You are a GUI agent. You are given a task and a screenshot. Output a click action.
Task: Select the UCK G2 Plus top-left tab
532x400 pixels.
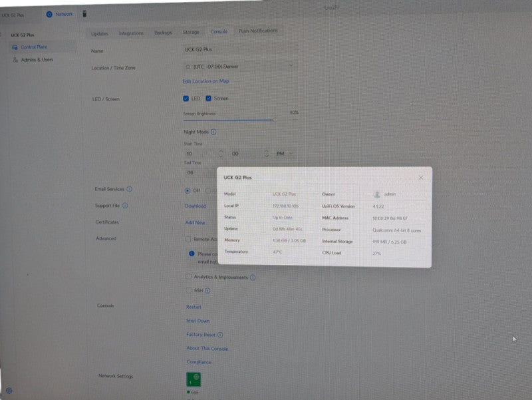coord(13,15)
